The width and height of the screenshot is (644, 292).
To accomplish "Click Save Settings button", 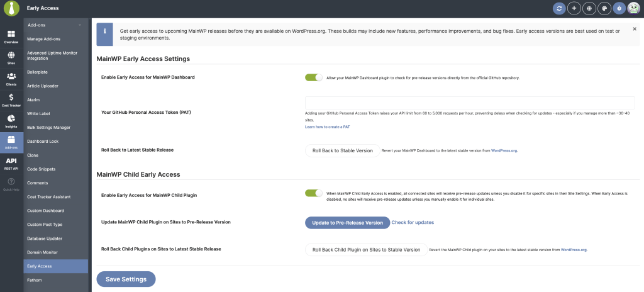I will point(126,279).
